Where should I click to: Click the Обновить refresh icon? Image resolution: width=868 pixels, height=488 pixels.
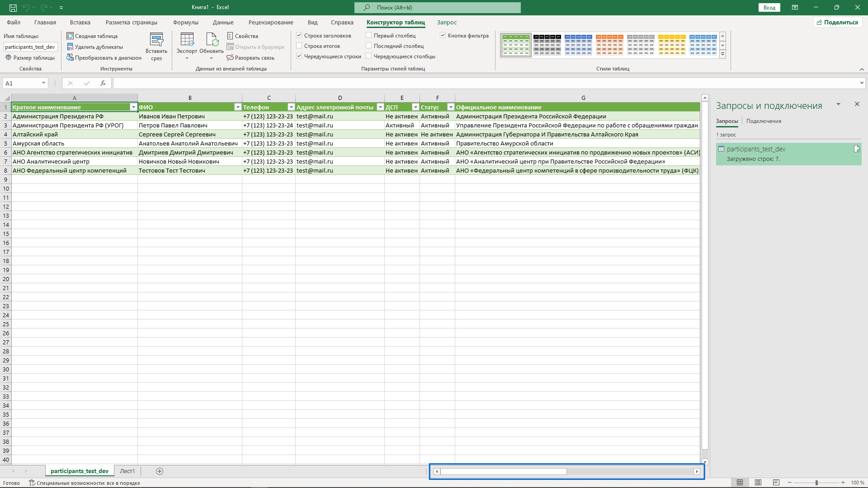212,41
